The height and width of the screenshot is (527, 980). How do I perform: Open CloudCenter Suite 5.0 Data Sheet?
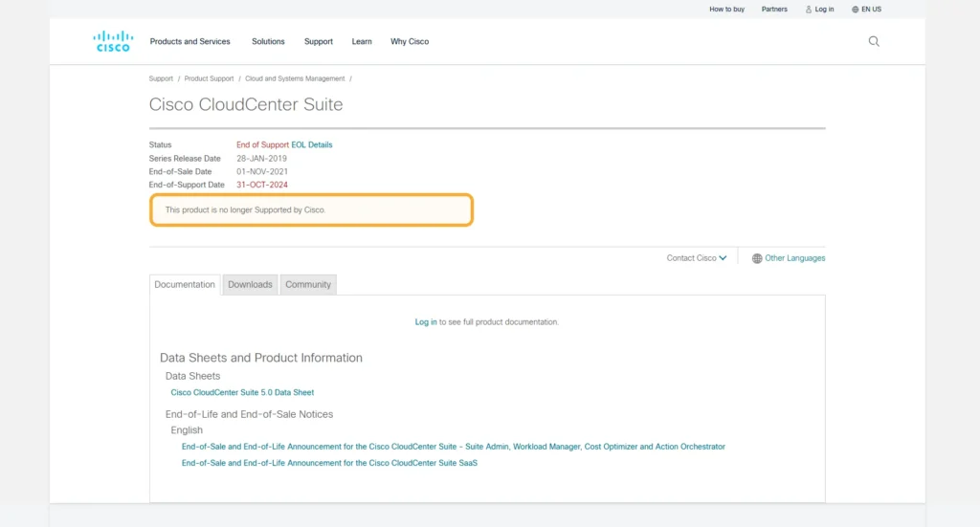click(242, 392)
